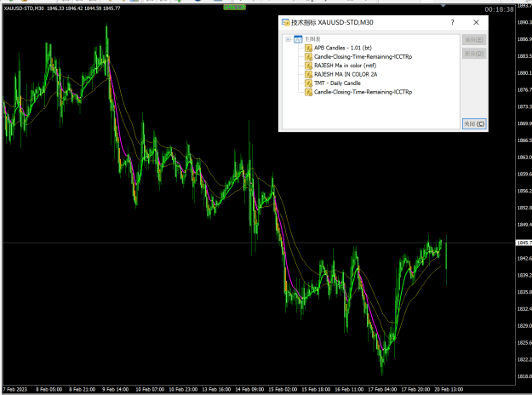Image resolution: width=532 pixels, height=395 pixels.
Task: Click the 7 Feb 2023 time axis label
Action: 15,389
